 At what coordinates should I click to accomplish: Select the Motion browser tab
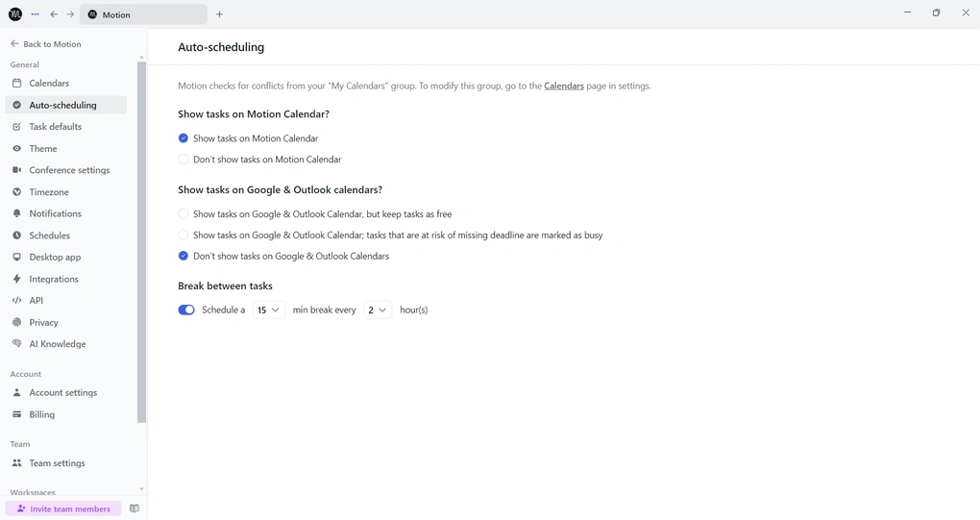click(x=143, y=14)
